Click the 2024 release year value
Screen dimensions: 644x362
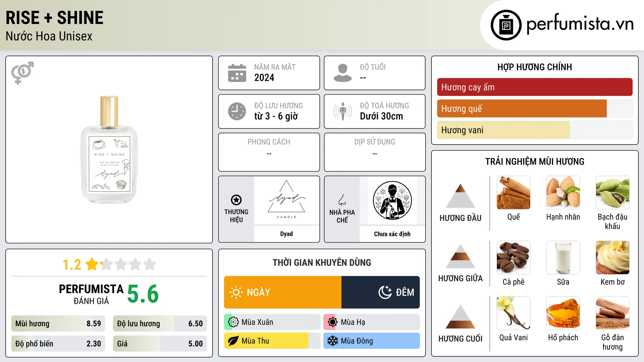point(264,78)
